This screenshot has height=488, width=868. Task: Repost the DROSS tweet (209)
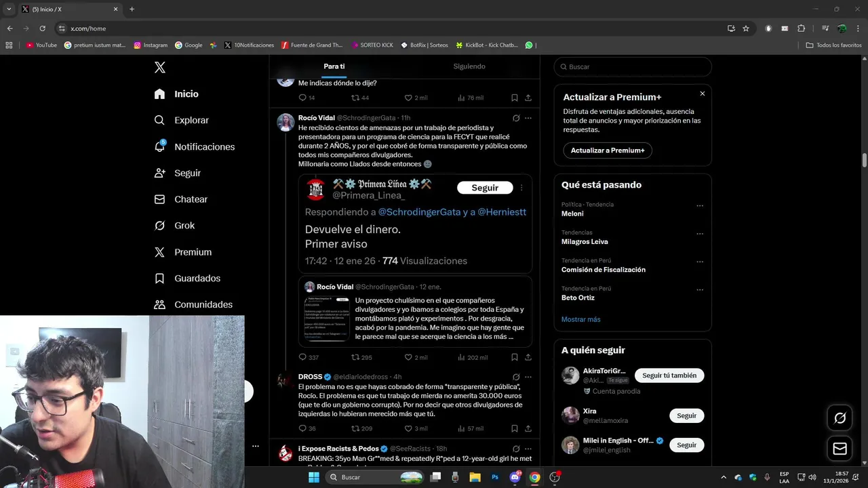(x=361, y=428)
